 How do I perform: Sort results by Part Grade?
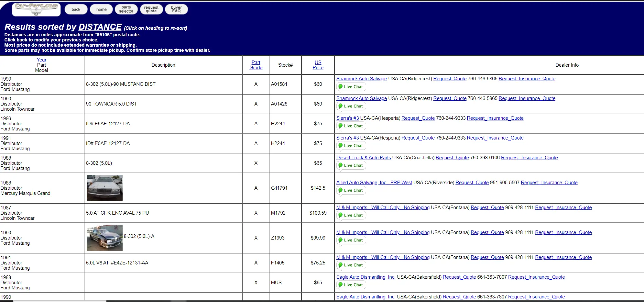pyautogui.click(x=256, y=65)
